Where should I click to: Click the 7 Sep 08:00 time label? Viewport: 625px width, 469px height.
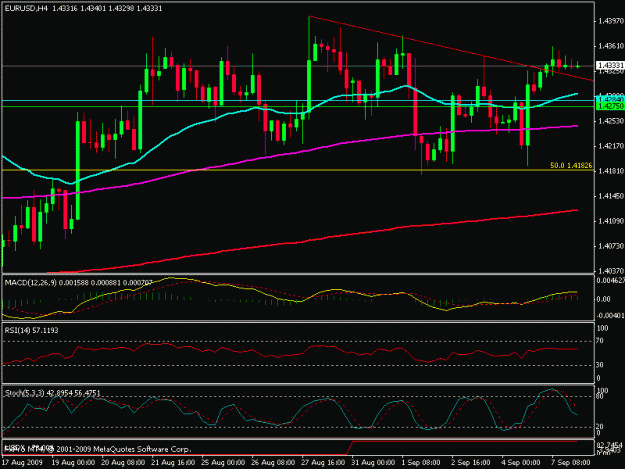[x=571, y=463]
